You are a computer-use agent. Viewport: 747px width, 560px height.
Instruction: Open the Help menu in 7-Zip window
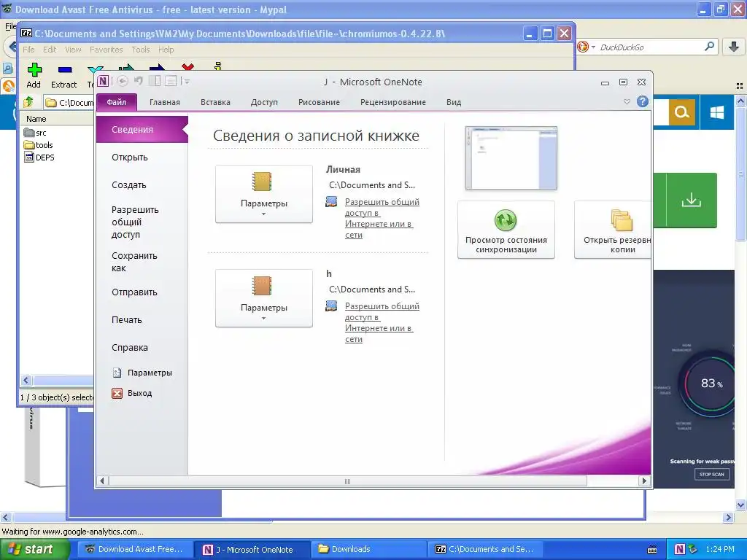(x=166, y=50)
